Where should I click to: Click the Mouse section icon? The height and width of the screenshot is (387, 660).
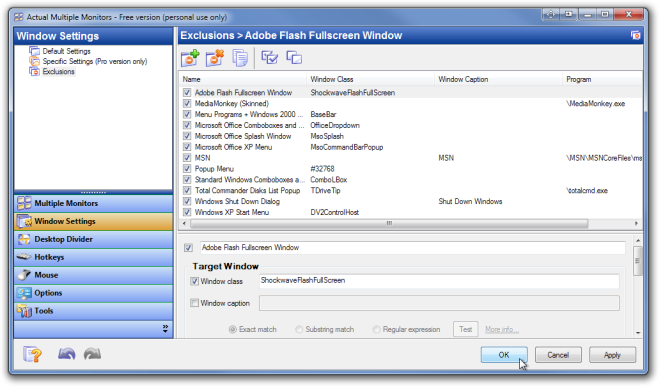(x=24, y=275)
